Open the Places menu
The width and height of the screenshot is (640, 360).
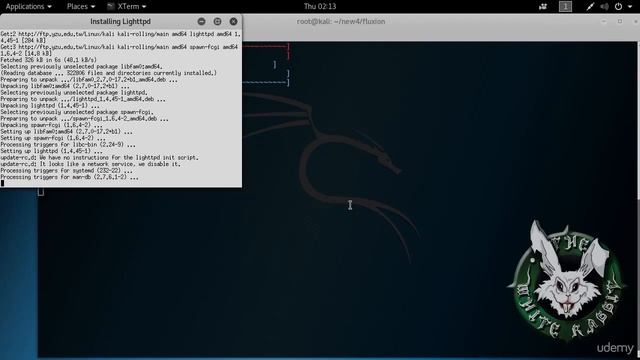click(x=81, y=6)
